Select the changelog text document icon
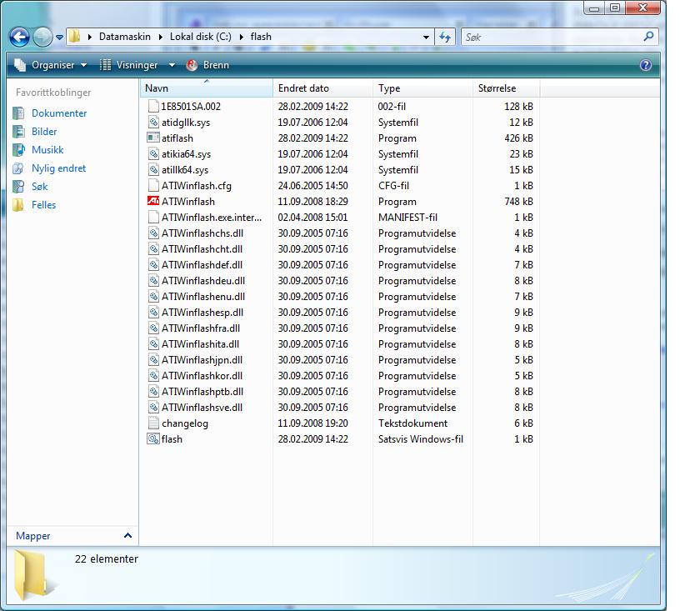This screenshot has width=700, height=611. (x=153, y=423)
